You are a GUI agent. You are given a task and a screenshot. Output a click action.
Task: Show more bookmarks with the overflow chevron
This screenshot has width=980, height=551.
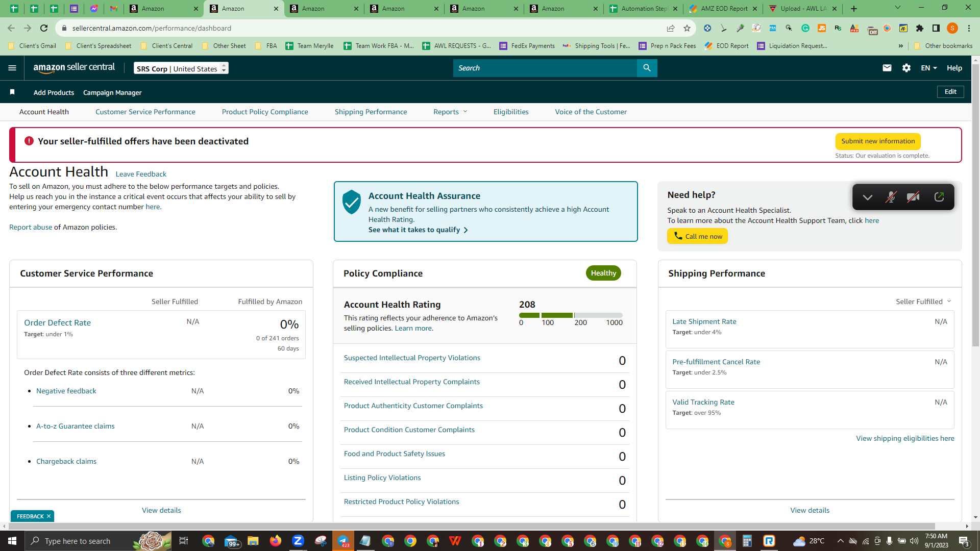[x=901, y=46]
